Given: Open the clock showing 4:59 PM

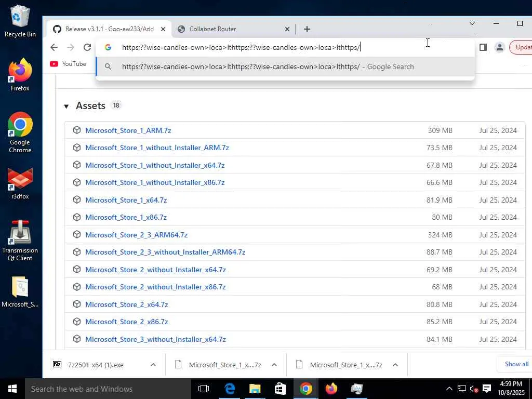Looking at the screenshot, I should 511,389.
